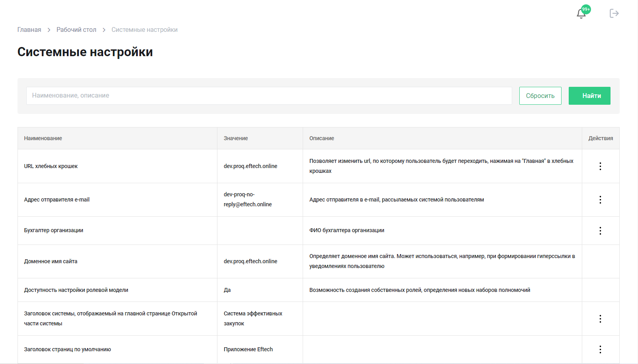Click the dev-proq-no-reply@eftech.online value
The width and height of the screenshot is (638, 364).
point(248,200)
